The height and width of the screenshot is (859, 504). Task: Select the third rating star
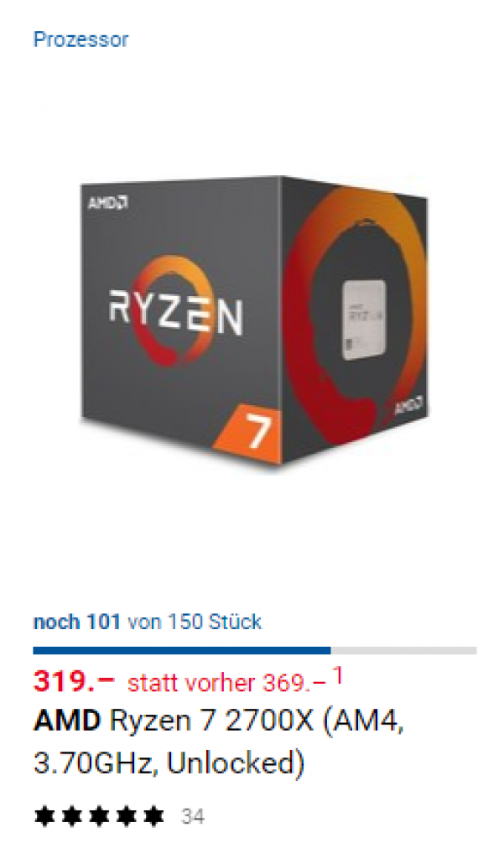tap(99, 816)
